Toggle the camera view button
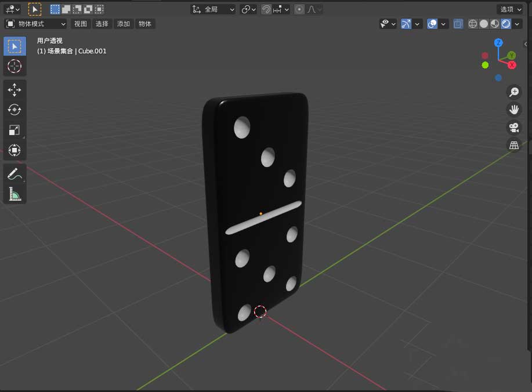 514,128
